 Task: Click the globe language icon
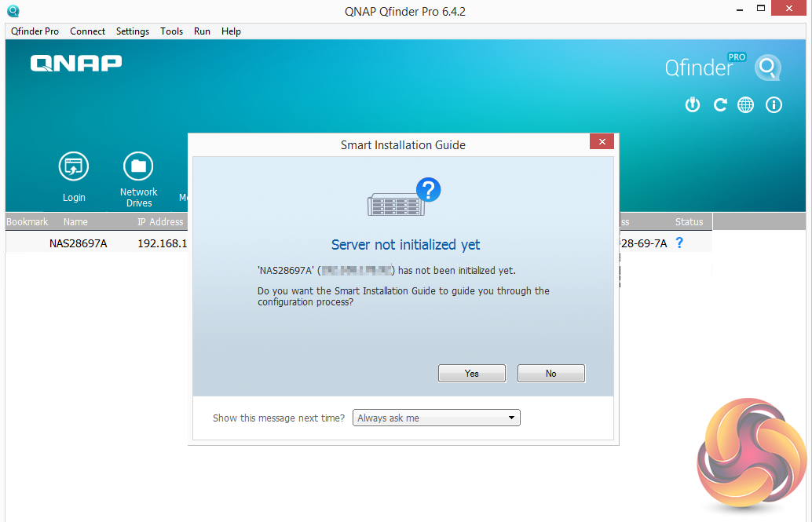746,104
